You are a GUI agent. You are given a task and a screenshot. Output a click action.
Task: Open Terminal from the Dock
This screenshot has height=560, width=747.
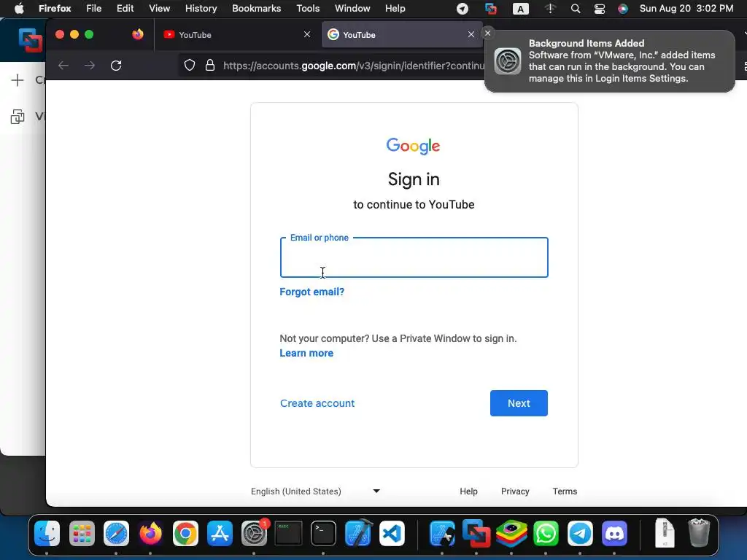323,533
